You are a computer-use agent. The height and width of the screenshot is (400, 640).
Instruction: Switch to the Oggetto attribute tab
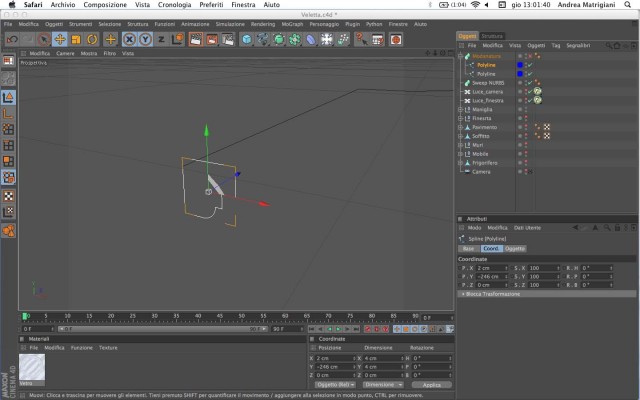click(x=515, y=249)
